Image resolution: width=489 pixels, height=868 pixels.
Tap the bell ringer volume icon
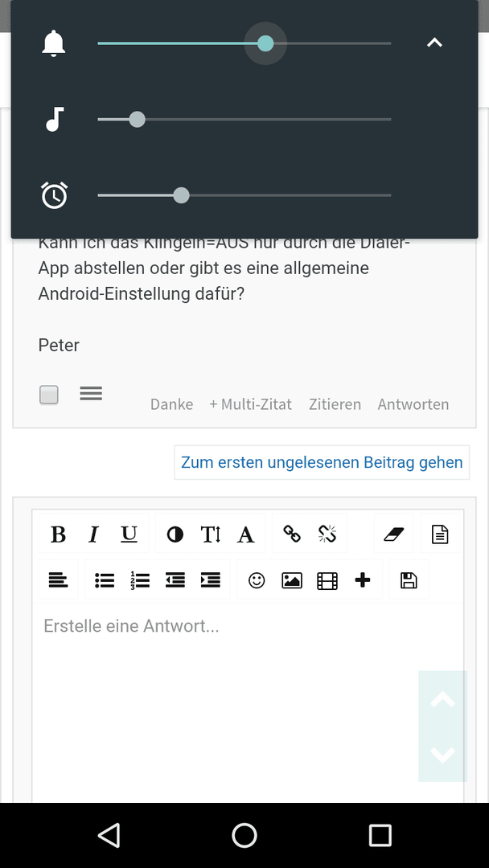[54, 43]
